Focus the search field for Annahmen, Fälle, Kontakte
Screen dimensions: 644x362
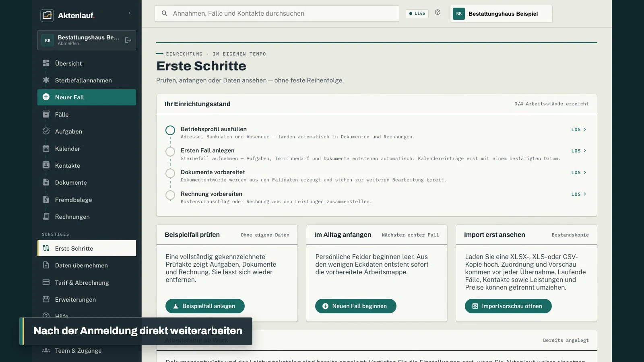277,13
